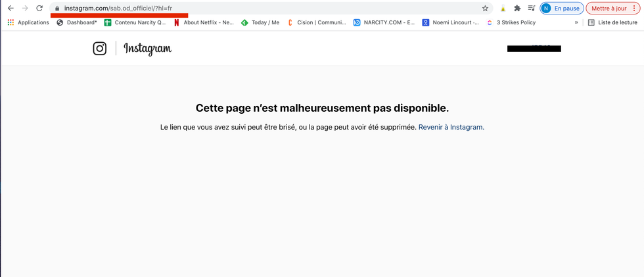Viewport: 644px width, 277px height.
Task: Follow the Revenir à Instagram link
Action: pos(451,127)
